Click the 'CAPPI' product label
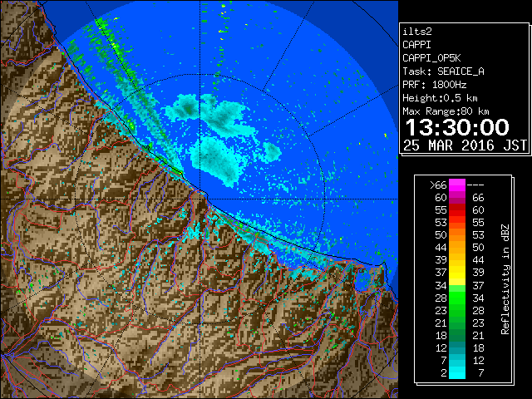This screenshot has height=399, width=532. (x=416, y=45)
